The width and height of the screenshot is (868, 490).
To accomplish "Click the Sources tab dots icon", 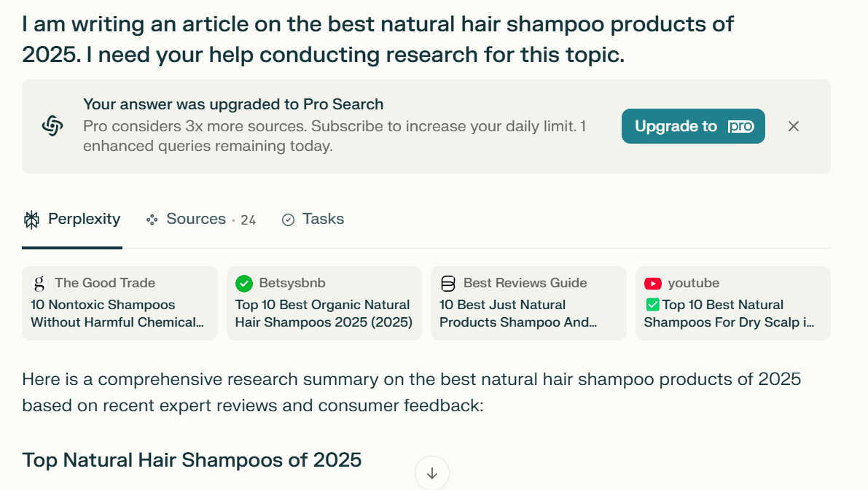I will tap(152, 219).
